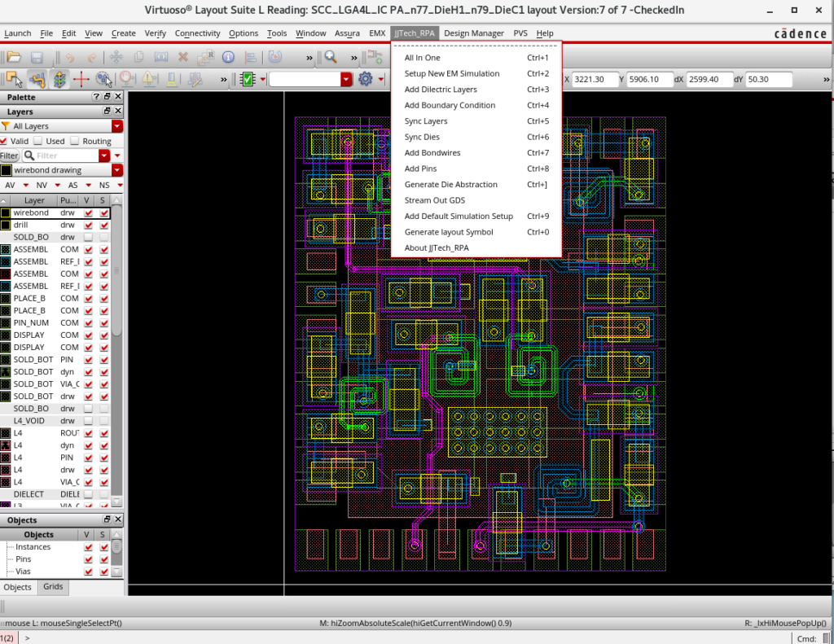Click the Filter button
The image size is (834, 644).
9,156
